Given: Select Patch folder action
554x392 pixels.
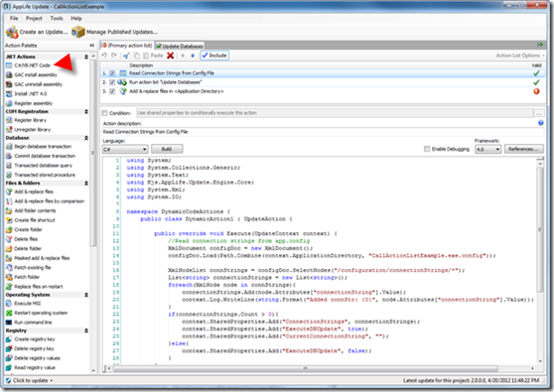Looking at the screenshot, I should point(23,278).
